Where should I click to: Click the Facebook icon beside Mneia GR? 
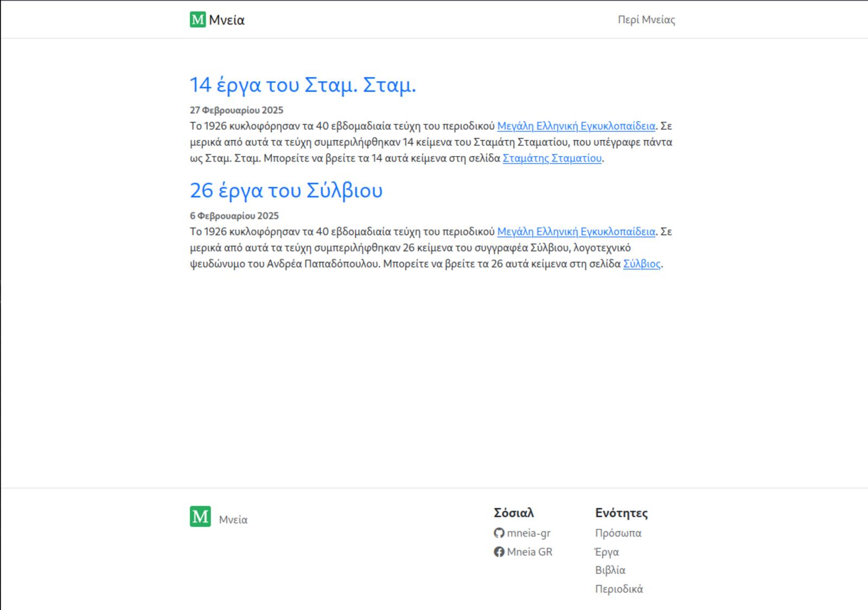(500, 552)
